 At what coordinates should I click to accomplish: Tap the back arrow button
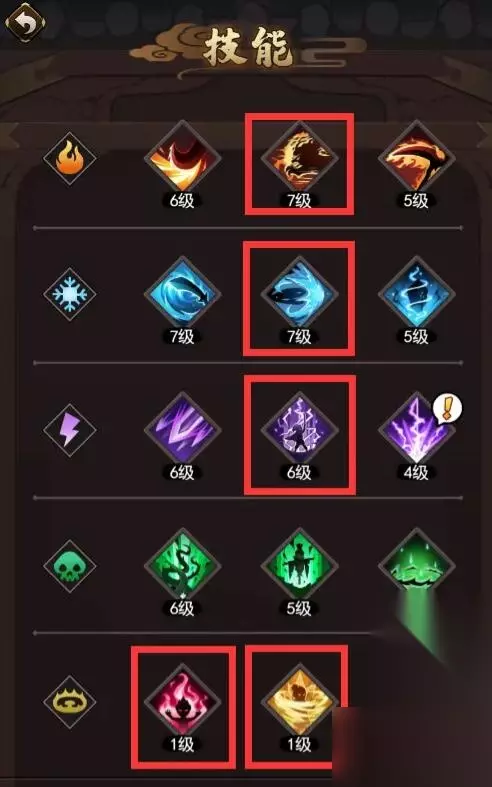(x=25, y=23)
